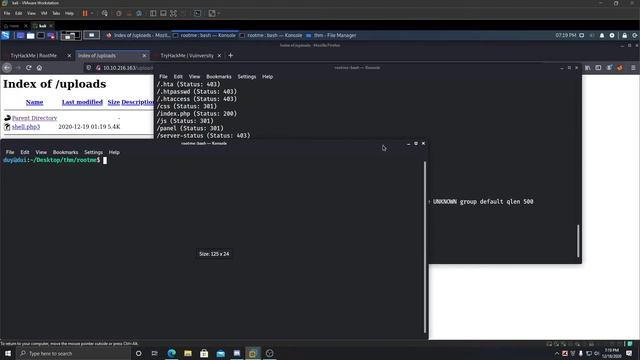Open VMware File menu
640x360 pixels.
click(x=7, y=13)
